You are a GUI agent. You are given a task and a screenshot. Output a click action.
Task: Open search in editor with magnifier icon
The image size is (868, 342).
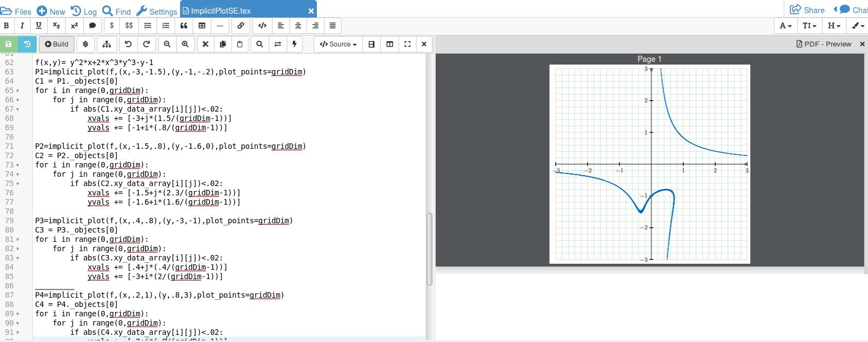tap(260, 44)
